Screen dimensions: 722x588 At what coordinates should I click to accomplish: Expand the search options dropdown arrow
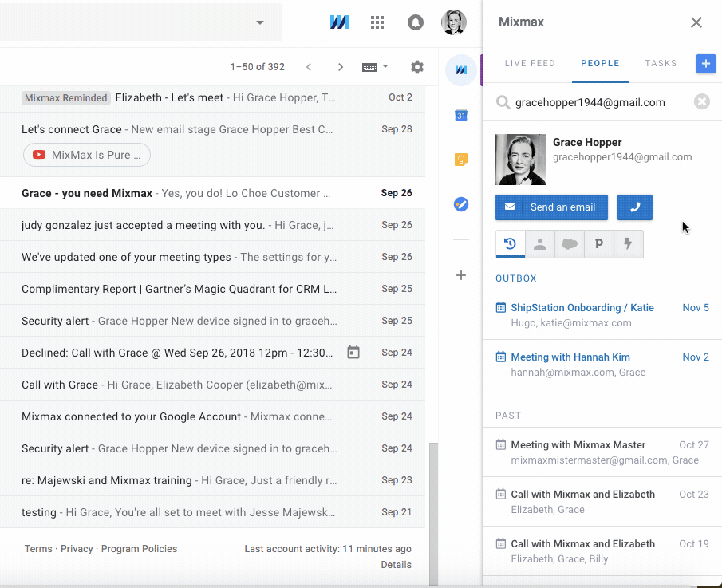259,22
